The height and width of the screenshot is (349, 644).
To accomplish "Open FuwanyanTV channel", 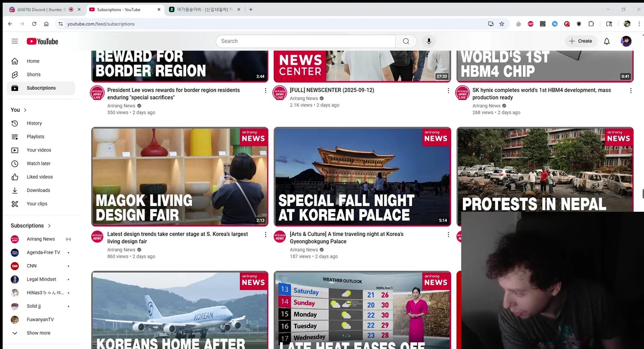I will point(41,320).
